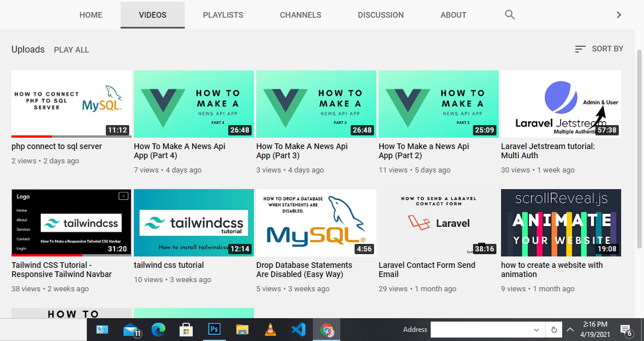Click '7 views • 4 days ago' text
Viewport: 644px width, 341px height.
(x=168, y=170)
